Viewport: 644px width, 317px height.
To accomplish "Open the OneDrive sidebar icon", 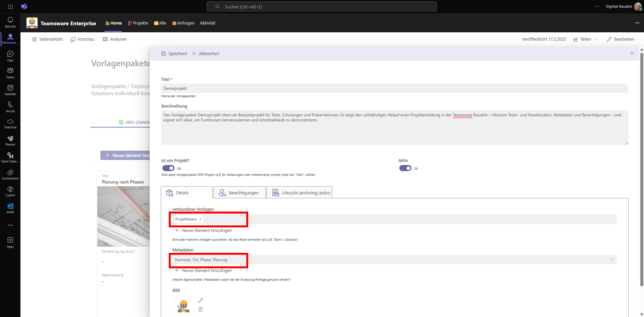I will [x=10, y=124].
